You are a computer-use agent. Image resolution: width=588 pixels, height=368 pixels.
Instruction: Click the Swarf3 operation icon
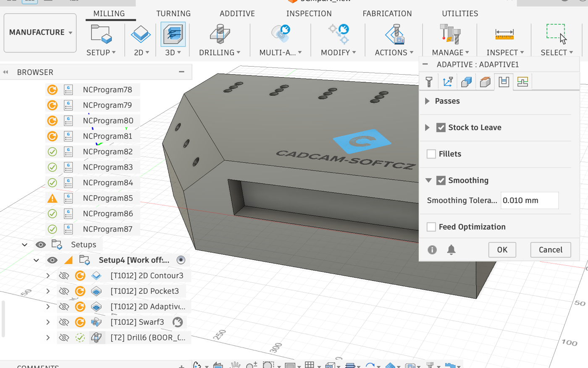point(96,322)
